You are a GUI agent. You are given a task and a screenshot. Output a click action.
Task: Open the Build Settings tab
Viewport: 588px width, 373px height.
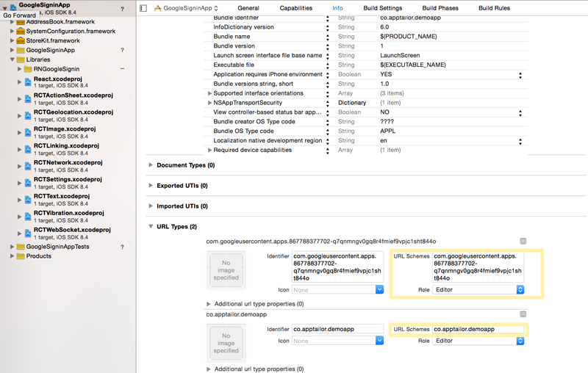[382, 8]
